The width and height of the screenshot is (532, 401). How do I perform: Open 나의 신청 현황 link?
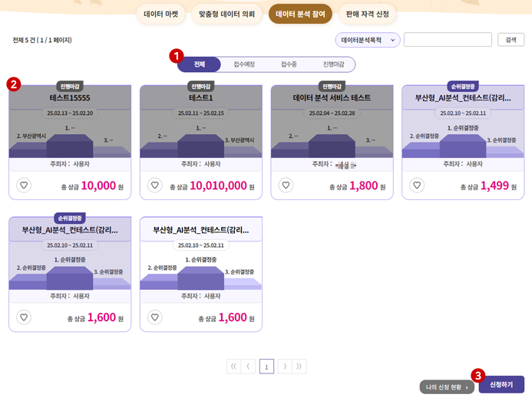(447, 387)
